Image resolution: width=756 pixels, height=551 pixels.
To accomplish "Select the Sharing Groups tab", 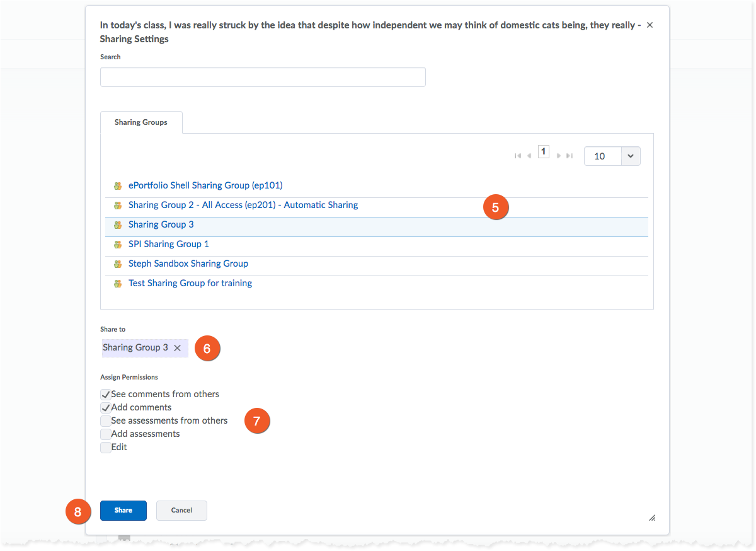I will click(x=141, y=122).
